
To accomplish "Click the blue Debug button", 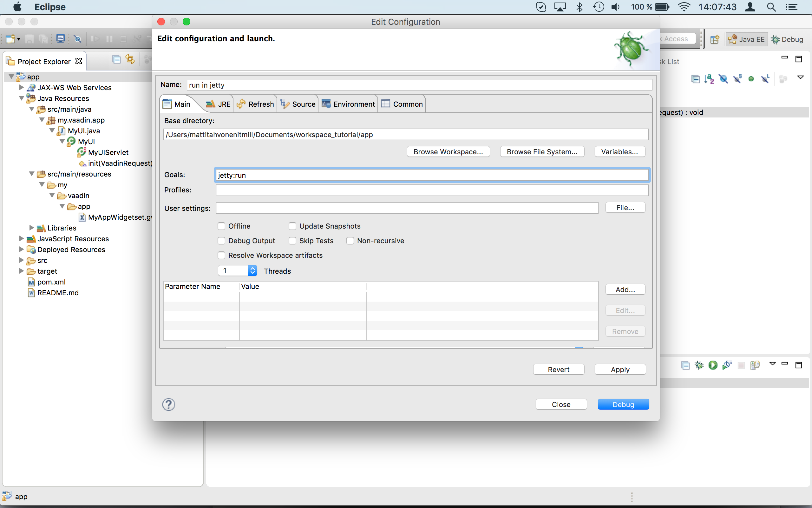I will pos(623,404).
